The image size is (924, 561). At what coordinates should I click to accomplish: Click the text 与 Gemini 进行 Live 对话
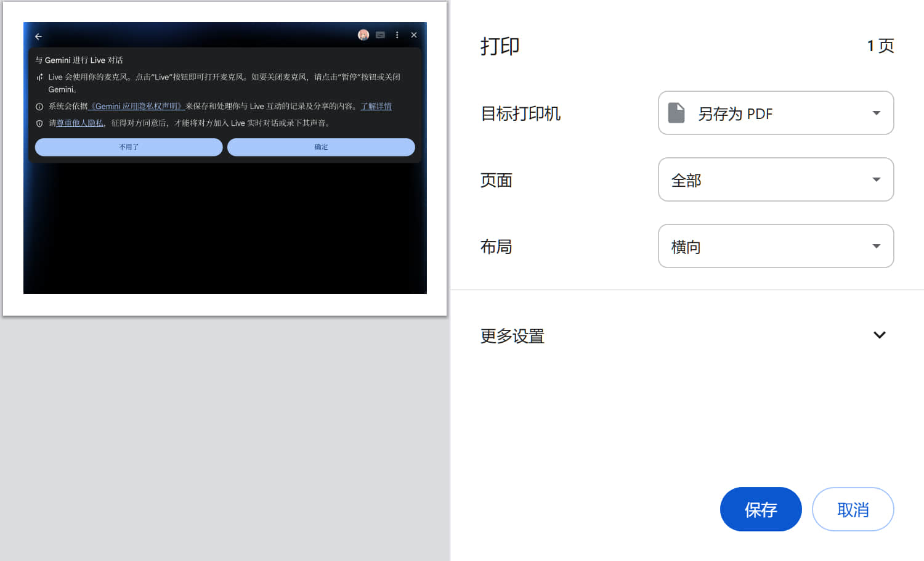(x=79, y=60)
